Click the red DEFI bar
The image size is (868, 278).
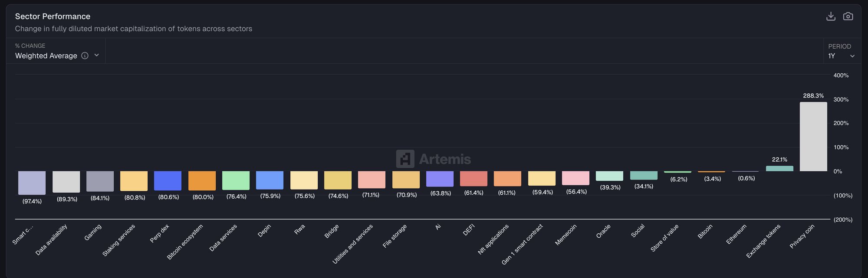(x=473, y=178)
